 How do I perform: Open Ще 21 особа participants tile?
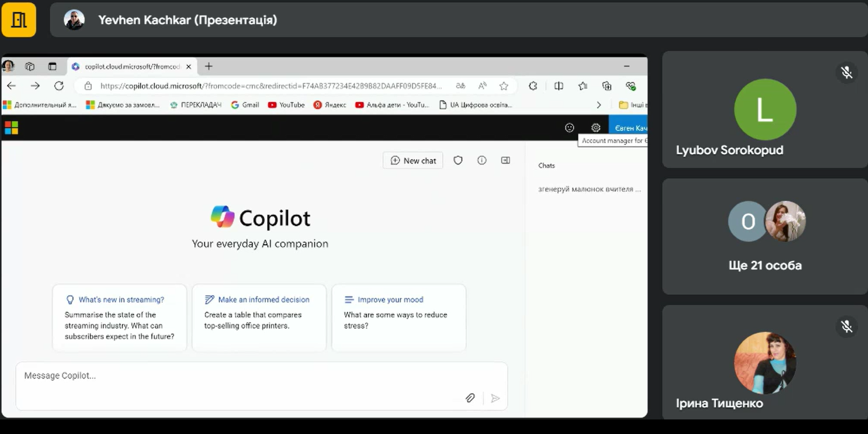pos(765,237)
